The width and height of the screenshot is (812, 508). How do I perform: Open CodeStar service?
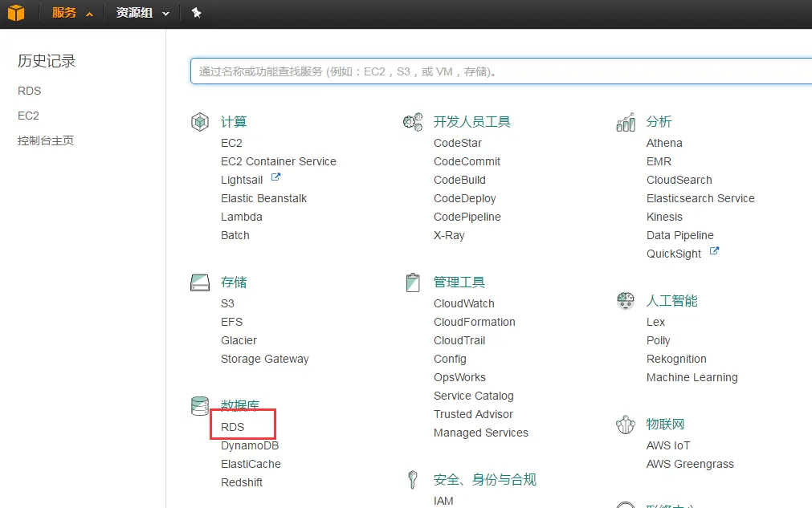click(x=458, y=144)
